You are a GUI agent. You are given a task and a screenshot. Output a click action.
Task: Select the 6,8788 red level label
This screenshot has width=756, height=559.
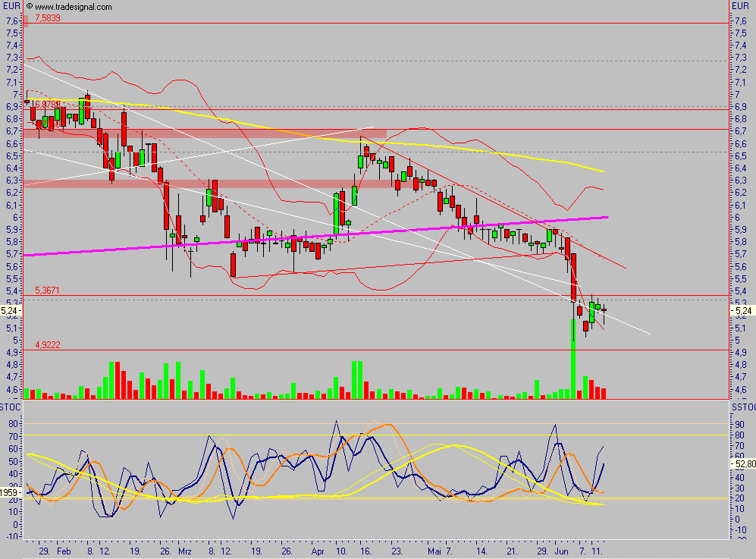pyautogui.click(x=46, y=105)
